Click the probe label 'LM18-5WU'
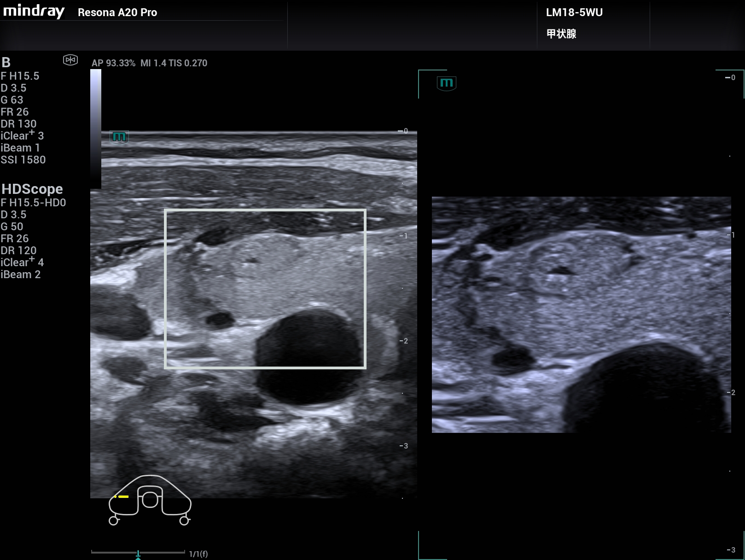This screenshot has height=560, width=745. tap(574, 12)
